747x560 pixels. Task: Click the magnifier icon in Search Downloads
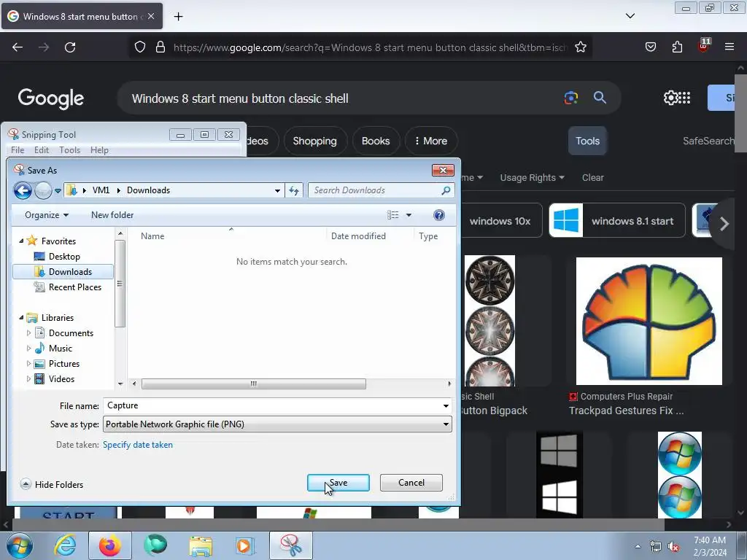point(446,190)
